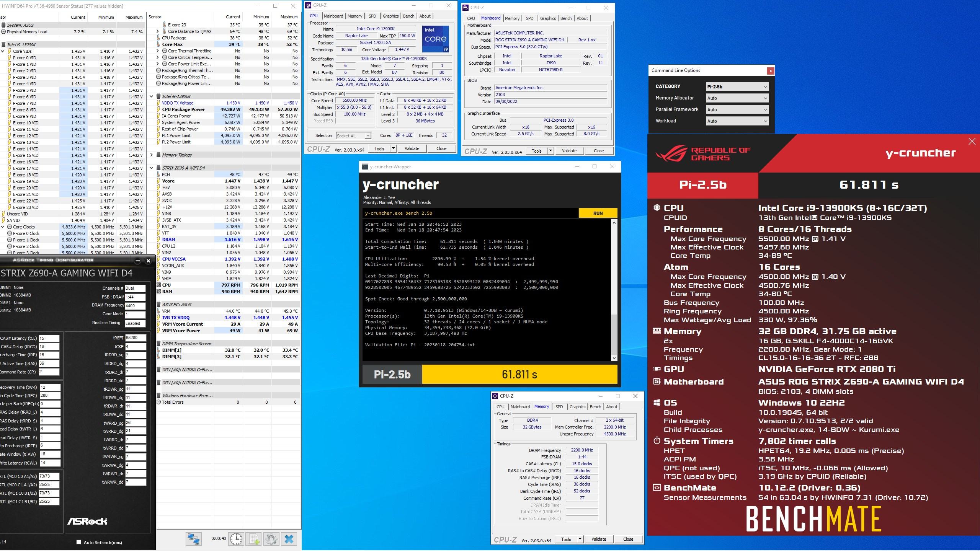Open the Memory Allocator dropdown

click(737, 98)
